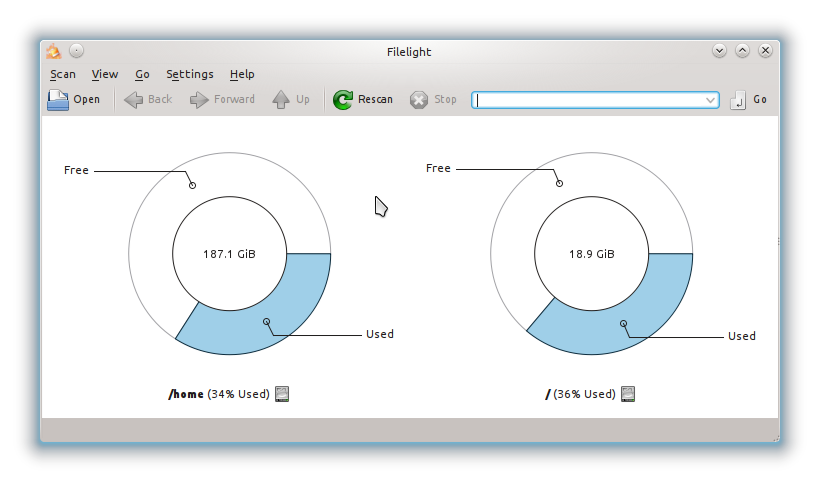
Task: Click the 18.9 GiB center circle
Action: (x=591, y=254)
